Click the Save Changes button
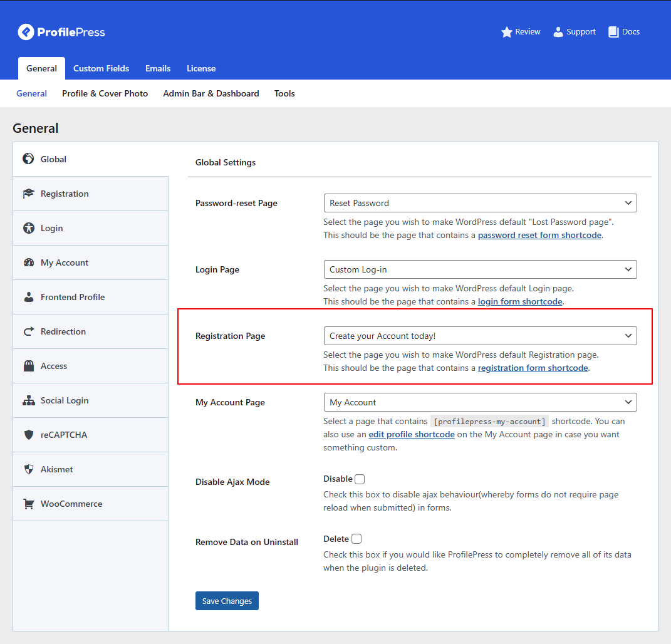 227,601
